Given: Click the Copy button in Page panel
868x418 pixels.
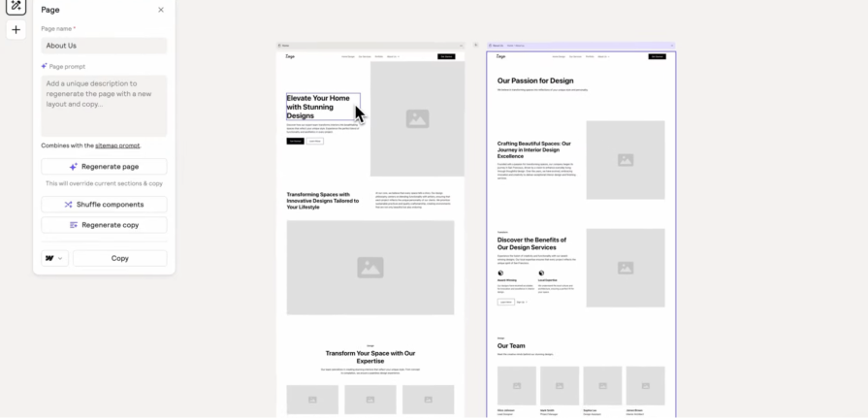Looking at the screenshot, I should coord(119,258).
